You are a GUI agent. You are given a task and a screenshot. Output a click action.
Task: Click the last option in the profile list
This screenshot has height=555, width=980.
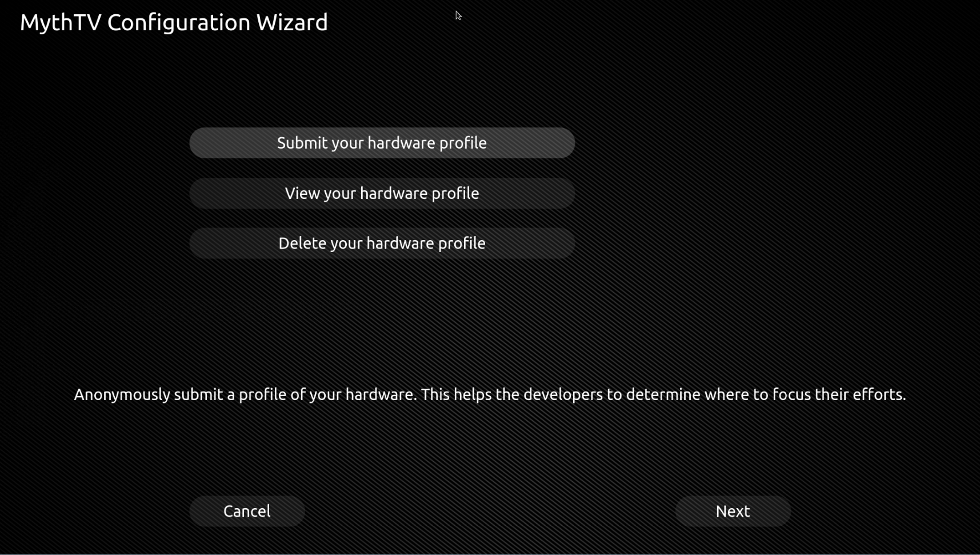click(x=382, y=243)
